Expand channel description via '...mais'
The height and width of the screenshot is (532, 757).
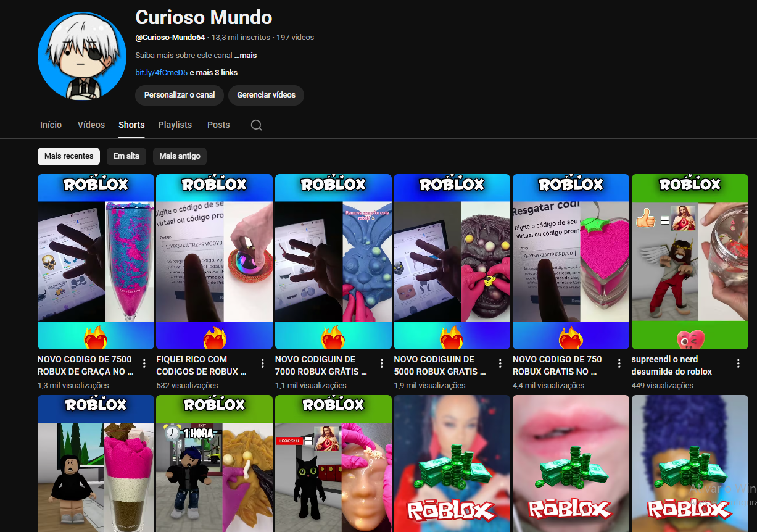tap(246, 56)
